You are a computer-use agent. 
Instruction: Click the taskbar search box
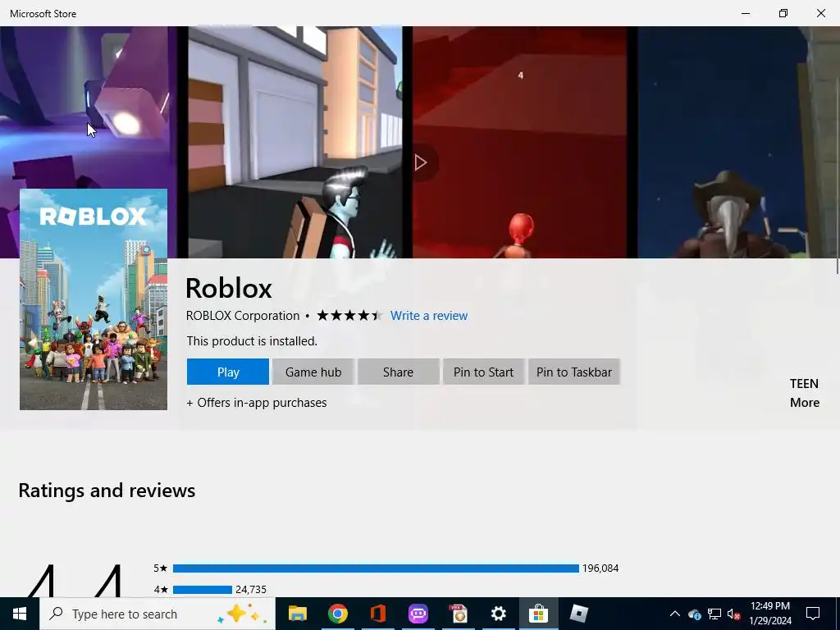[x=157, y=614]
